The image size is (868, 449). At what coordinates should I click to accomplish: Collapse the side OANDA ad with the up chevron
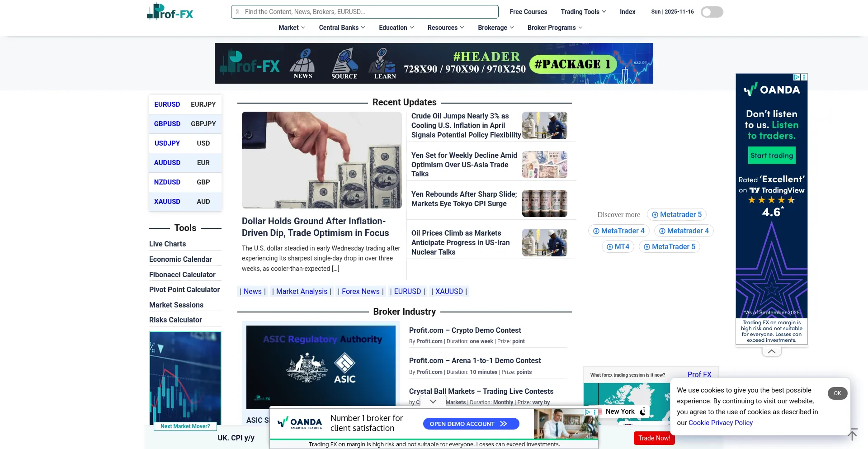pyautogui.click(x=771, y=351)
